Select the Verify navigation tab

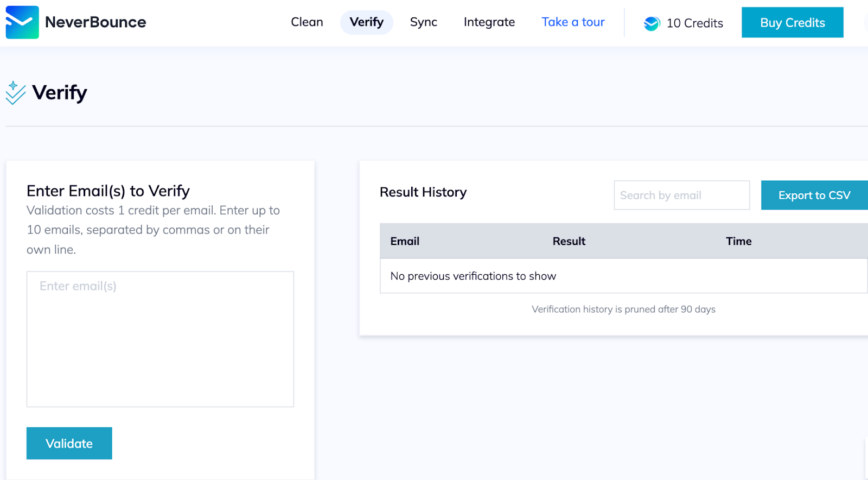[x=366, y=22]
